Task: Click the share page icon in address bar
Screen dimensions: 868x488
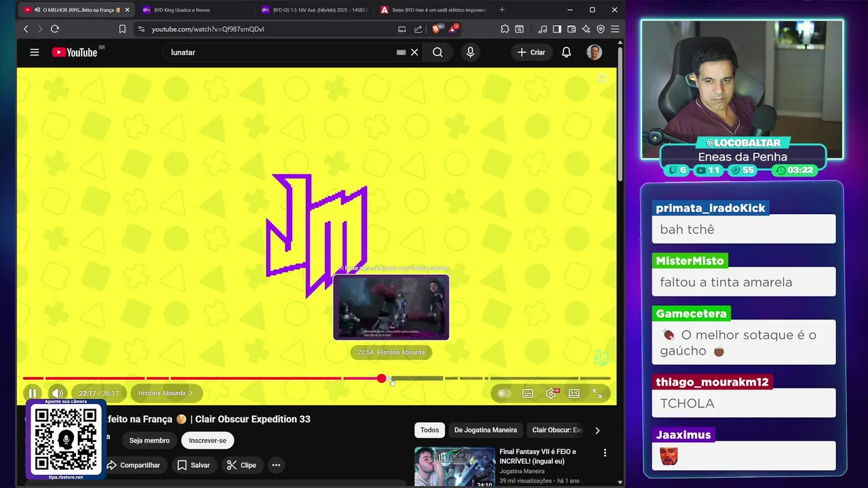Action: click(x=418, y=29)
